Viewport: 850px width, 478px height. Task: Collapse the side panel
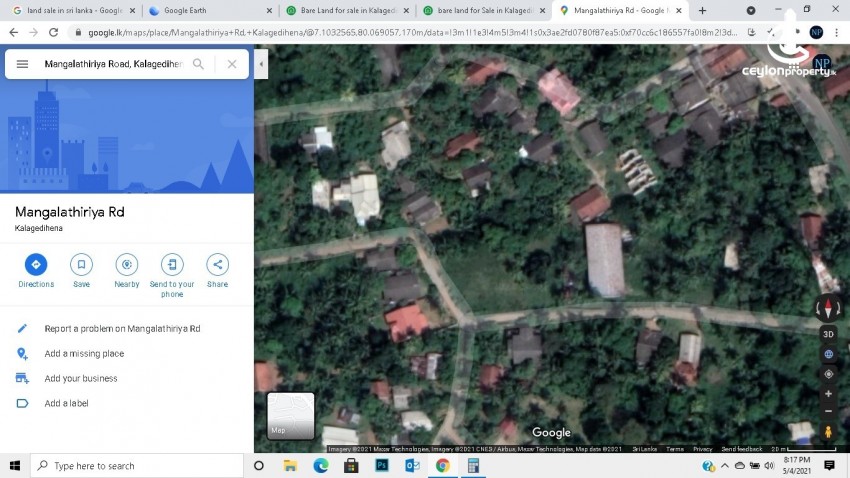tap(261, 64)
